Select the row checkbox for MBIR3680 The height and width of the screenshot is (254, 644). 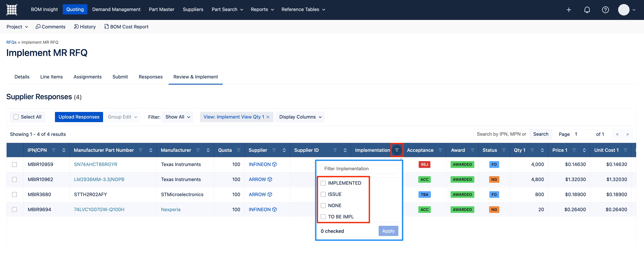(x=14, y=194)
